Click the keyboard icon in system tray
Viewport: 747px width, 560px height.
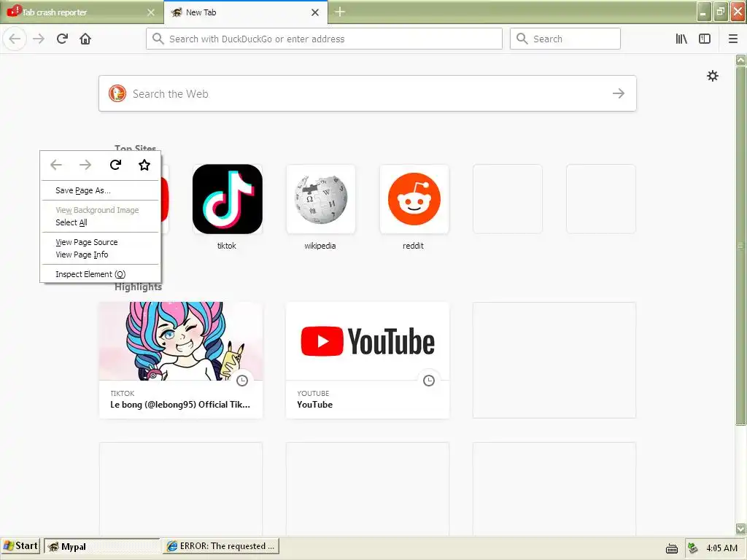point(672,548)
